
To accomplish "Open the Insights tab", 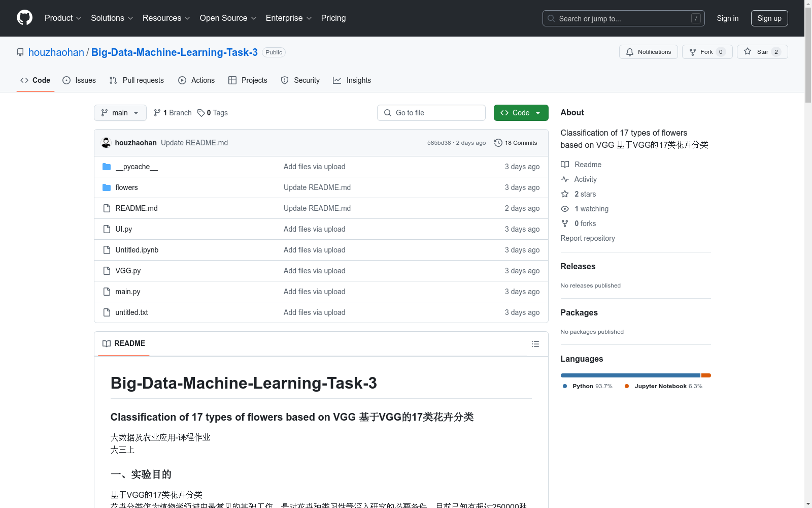I will point(352,80).
